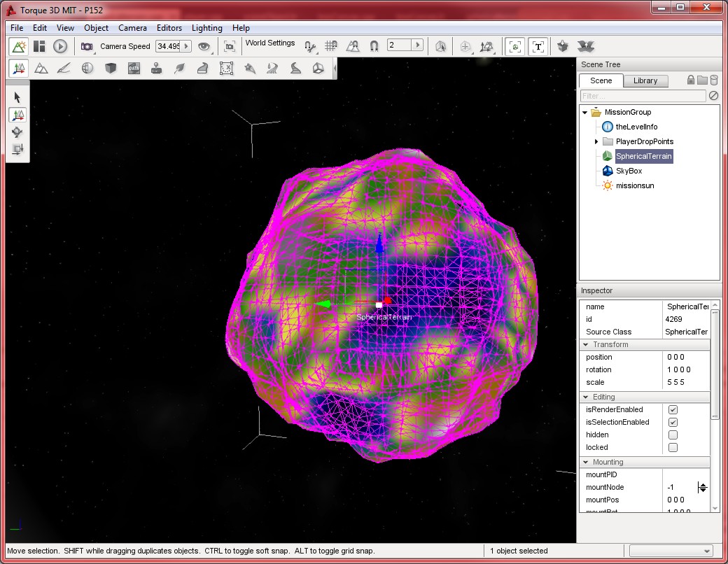Viewport: 728px width, 564px height.
Task: Click the World Settings label
Action: point(270,43)
